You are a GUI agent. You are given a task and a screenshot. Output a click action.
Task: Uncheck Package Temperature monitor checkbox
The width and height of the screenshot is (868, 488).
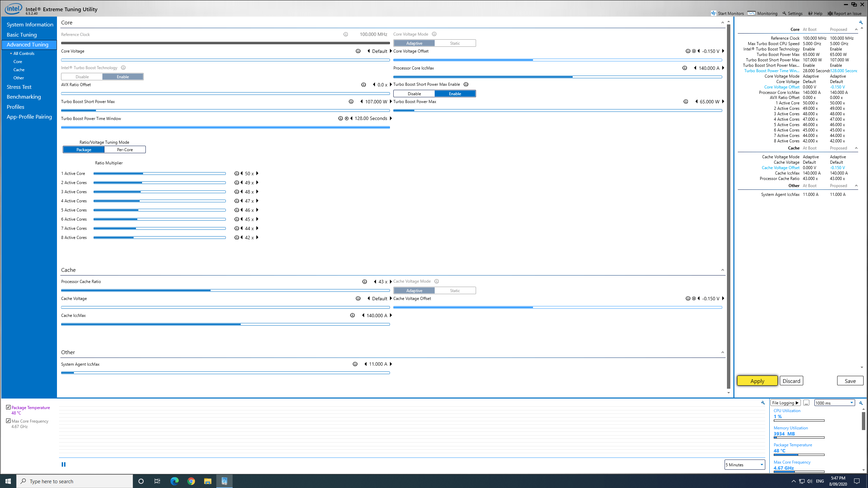(x=8, y=407)
